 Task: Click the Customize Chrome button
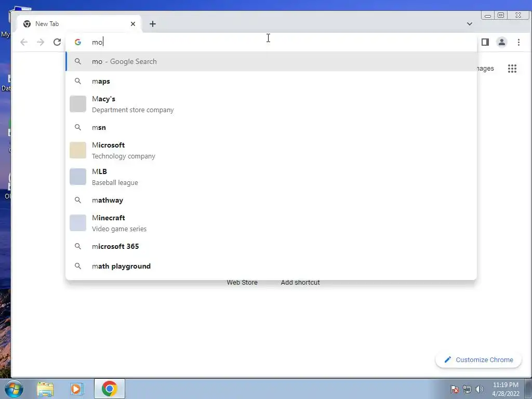click(478, 360)
